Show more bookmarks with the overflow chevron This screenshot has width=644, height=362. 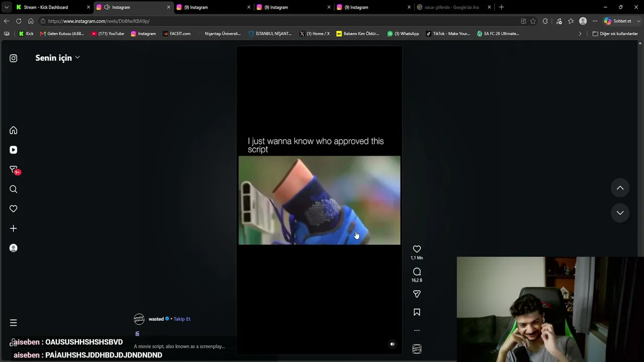pos(580,34)
